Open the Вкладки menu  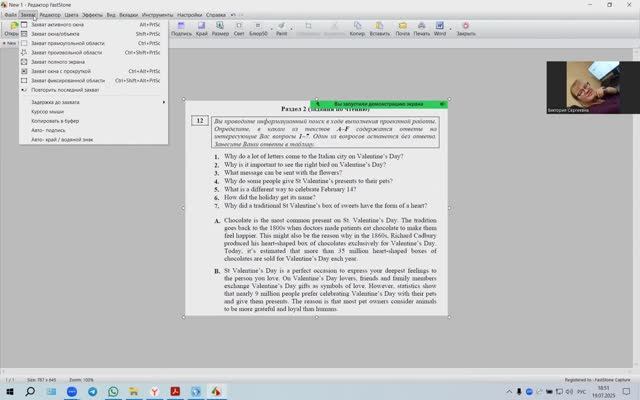129,15
